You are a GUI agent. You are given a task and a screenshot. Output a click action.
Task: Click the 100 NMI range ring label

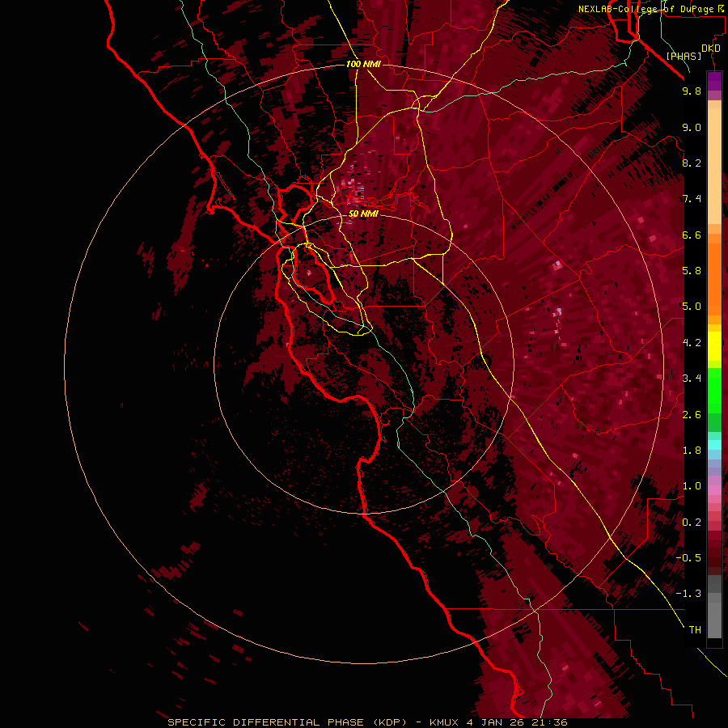(x=363, y=64)
